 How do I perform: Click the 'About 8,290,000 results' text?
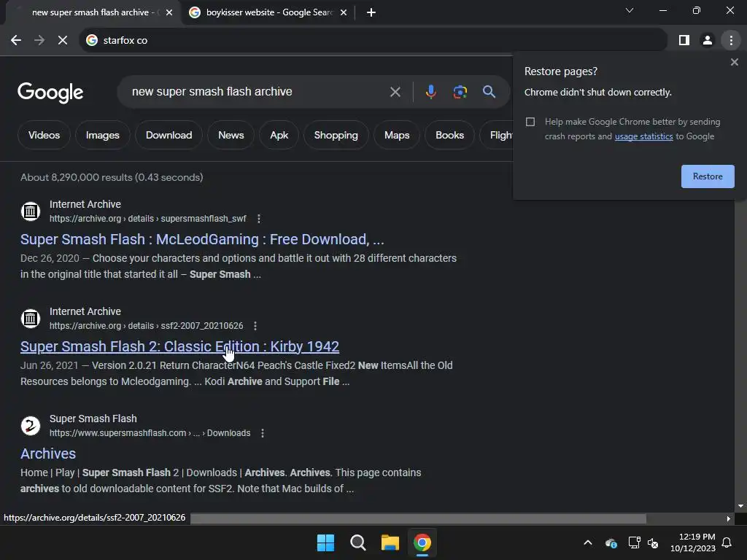(112, 177)
